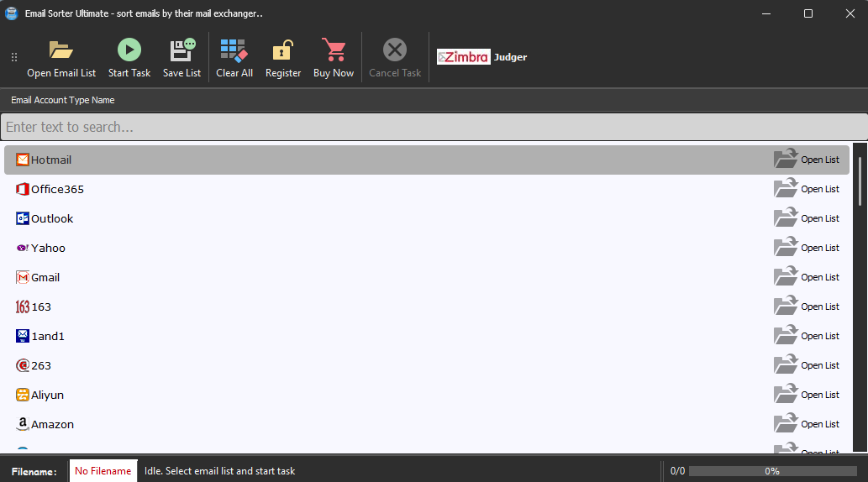868x482 pixels.
Task: Open Email List from the toolbar
Action: click(x=60, y=58)
